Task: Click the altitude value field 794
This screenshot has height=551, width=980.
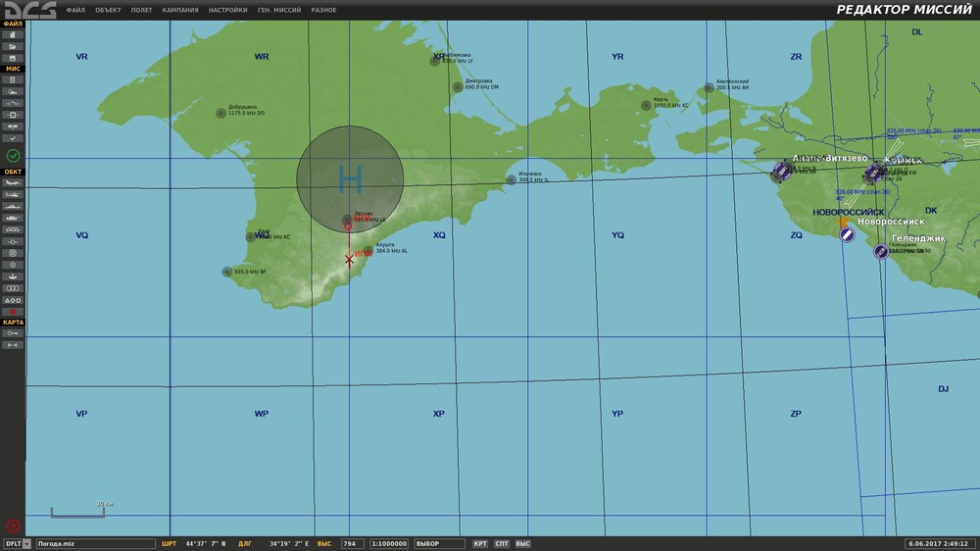Action: pyautogui.click(x=353, y=543)
